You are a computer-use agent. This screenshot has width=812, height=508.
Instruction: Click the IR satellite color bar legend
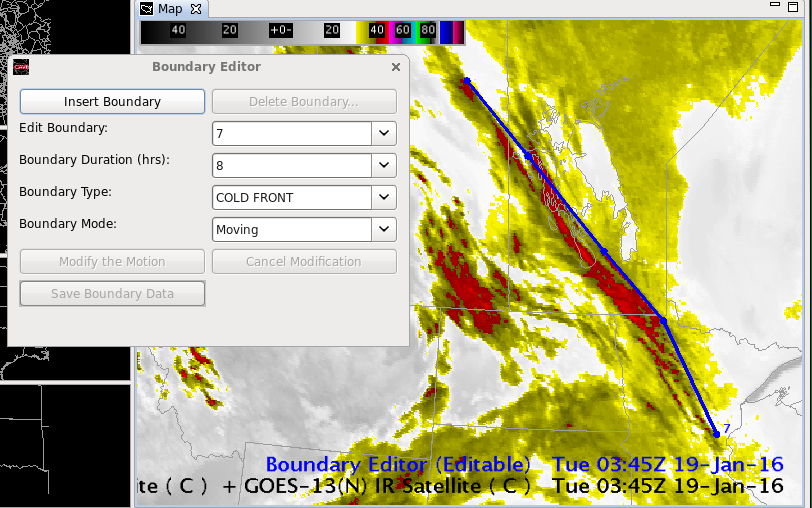[302, 32]
